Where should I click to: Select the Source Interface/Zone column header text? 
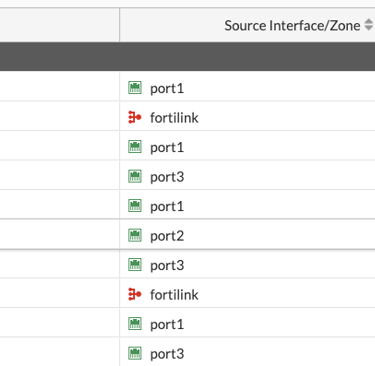[x=292, y=26]
